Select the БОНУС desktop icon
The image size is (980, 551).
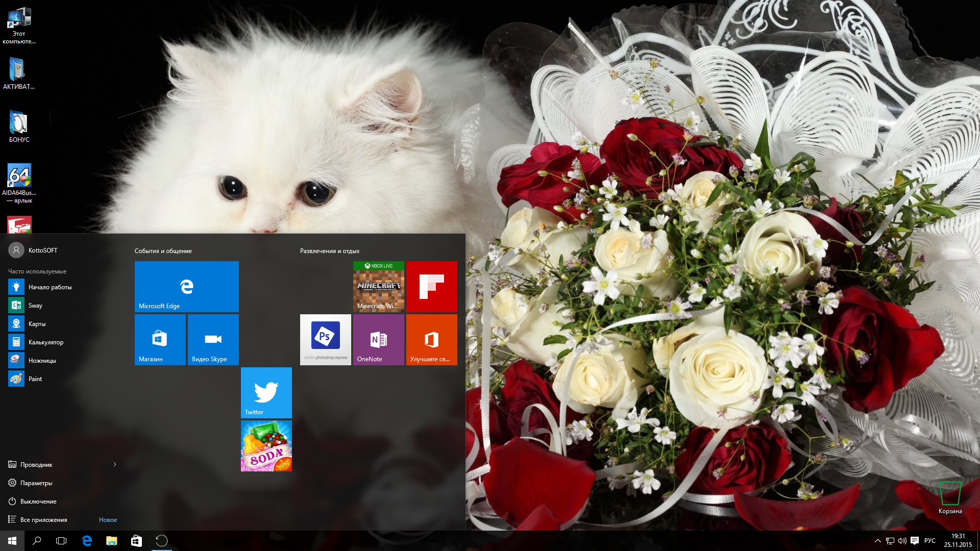pos(19,127)
